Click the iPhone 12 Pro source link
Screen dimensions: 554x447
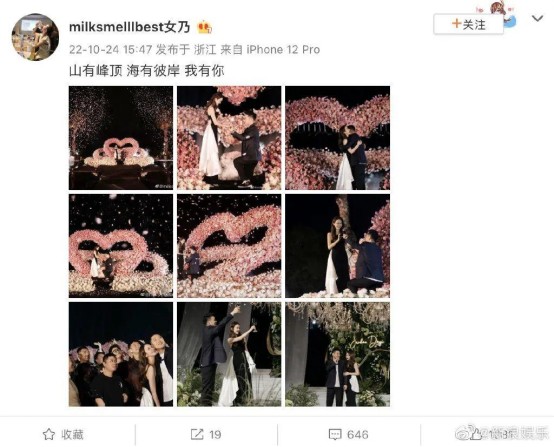coord(283,49)
